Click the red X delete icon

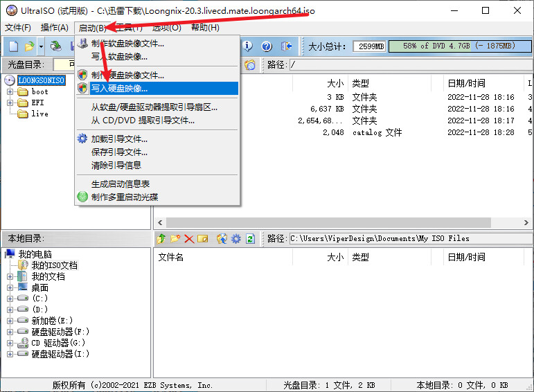click(189, 238)
